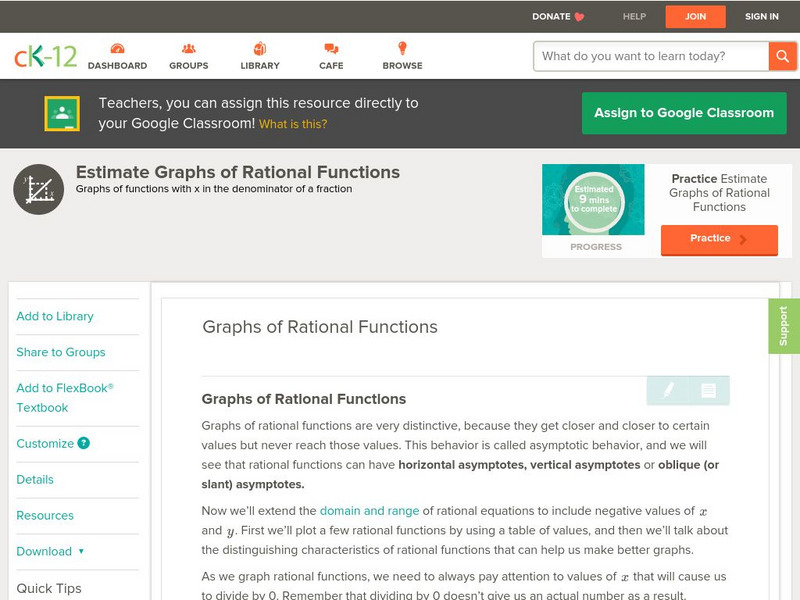Open the 'What is this?' link
Screen dimensions: 800x600
(293, 124)
